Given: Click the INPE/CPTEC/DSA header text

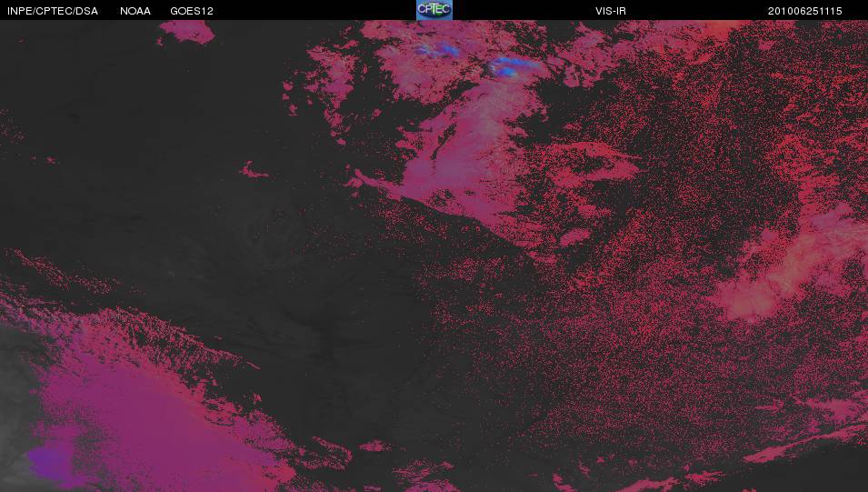Looking at the screenshot, I should pos(53,11).
